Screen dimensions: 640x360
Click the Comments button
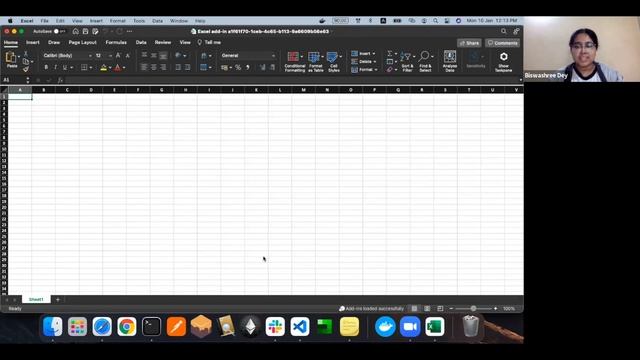(502, 43)
